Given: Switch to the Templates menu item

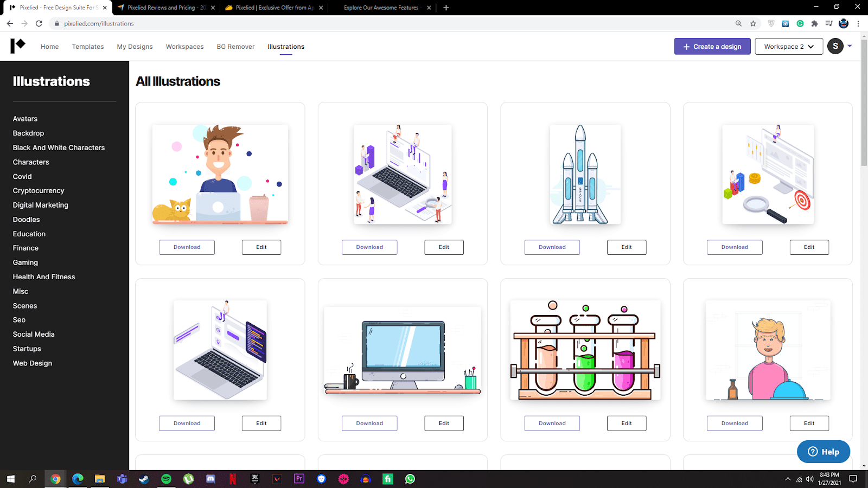Looking at the screenshot, I should point(87,47).
